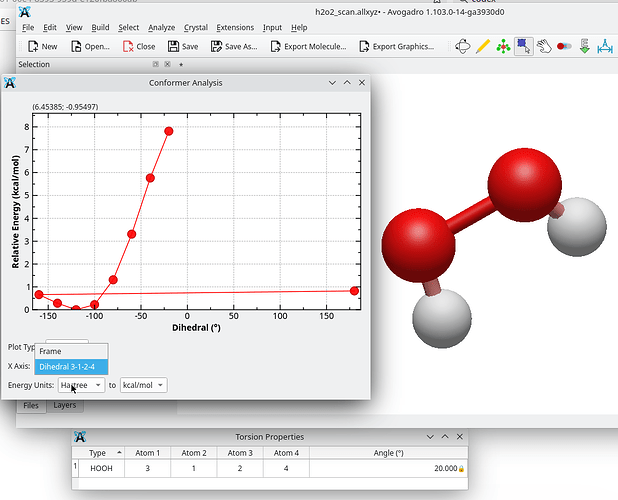Click Atom 4 column header
Screen dimensions: 618x500
point(286,453)
